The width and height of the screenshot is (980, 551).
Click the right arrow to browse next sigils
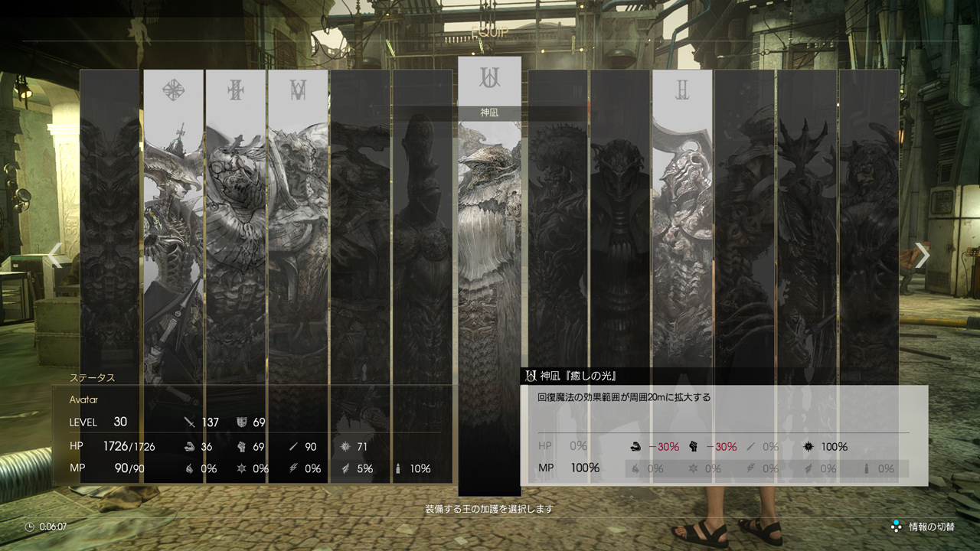click(923, 256)
